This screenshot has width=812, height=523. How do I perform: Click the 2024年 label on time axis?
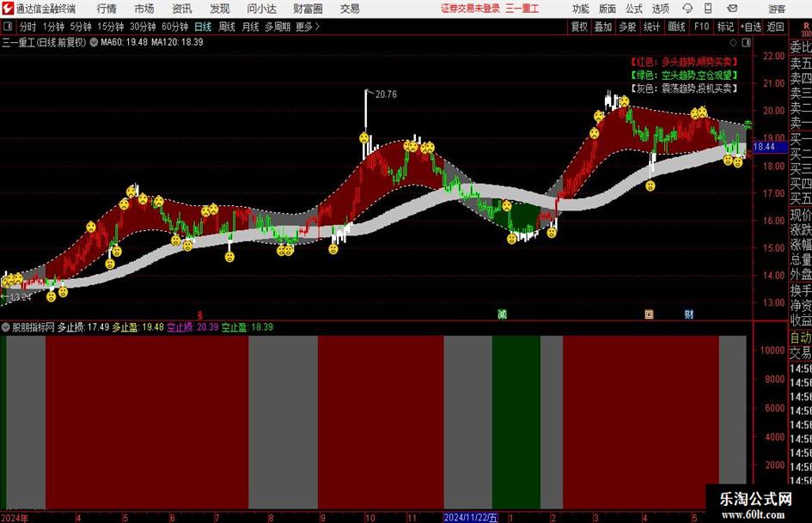[15, 517]
